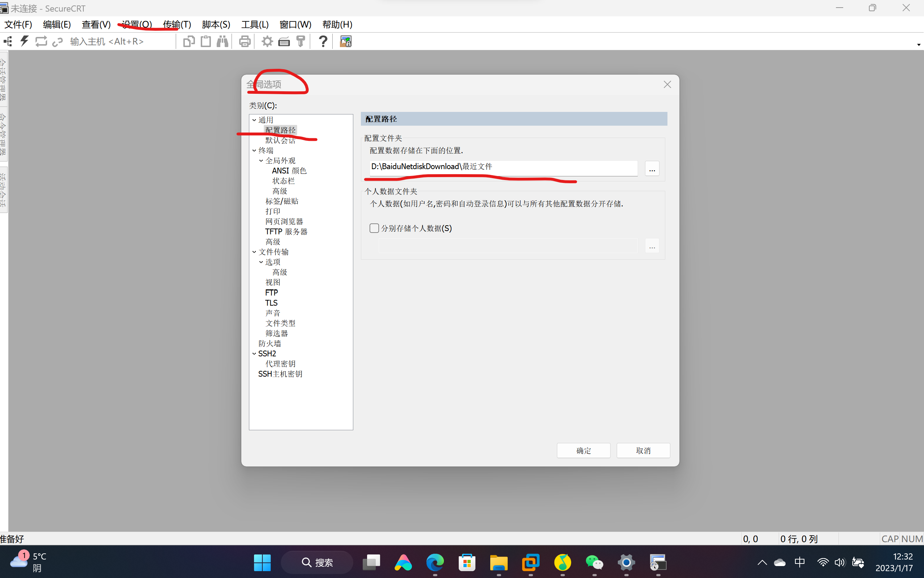Click the public key toolbar icon

point(301,41)
